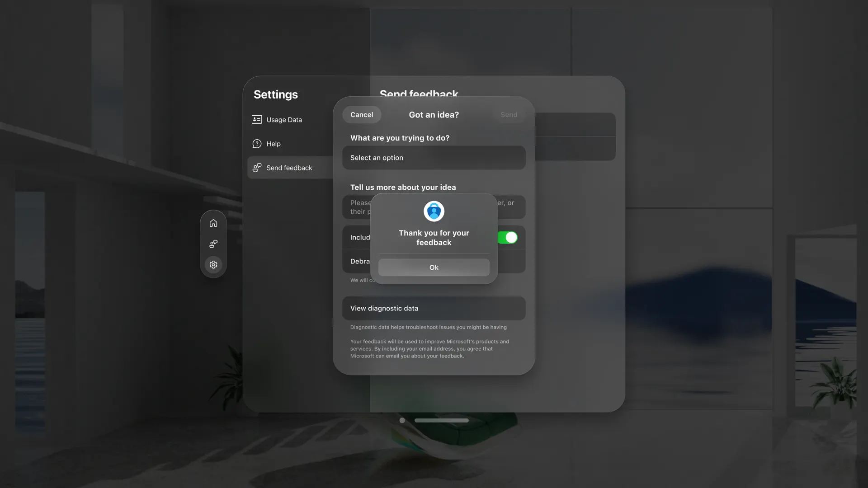Click the Microsoft account lock avatar in the dialog
868x488 pixels.
(x=434, y=211)
